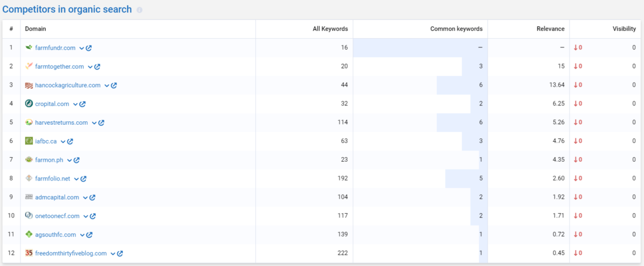Sort by the Visibility column header
Viewport: 644px width, 266px height.
click(624, 29)
